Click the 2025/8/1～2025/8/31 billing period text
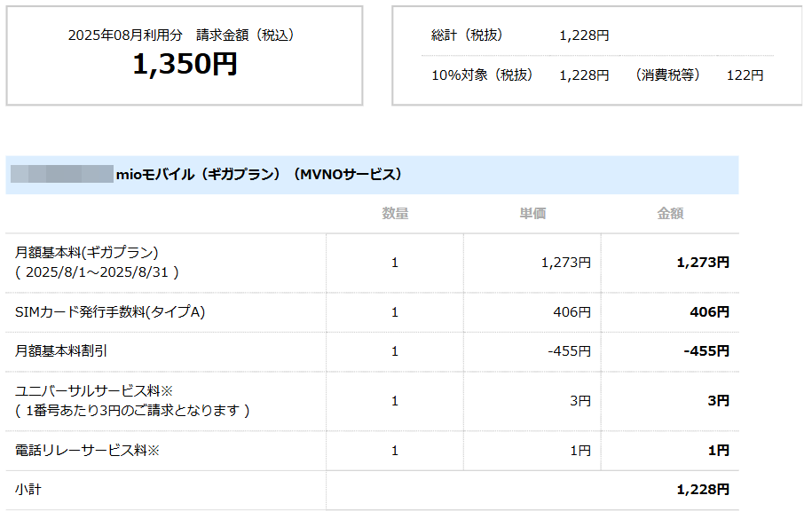This screenshot has width=812, height=519. 97,272
